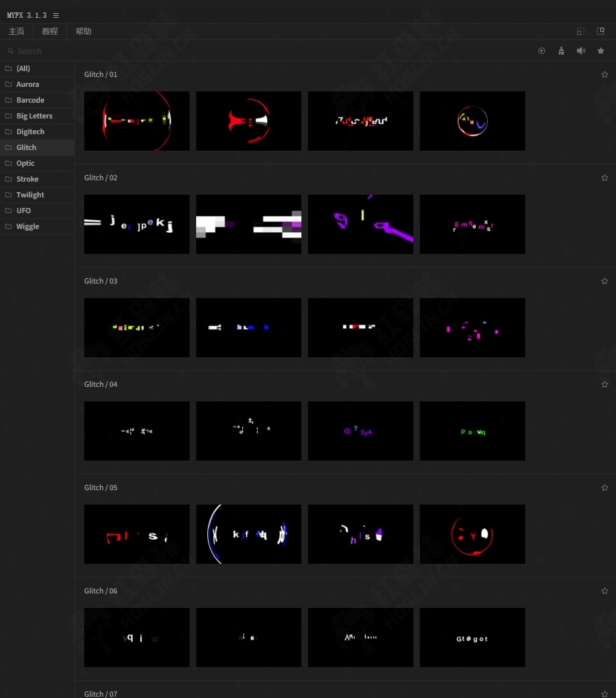616x698 pixels.
Task: Favorite the Glitch / 03 preset star
Action: click(x=604, y=281)
